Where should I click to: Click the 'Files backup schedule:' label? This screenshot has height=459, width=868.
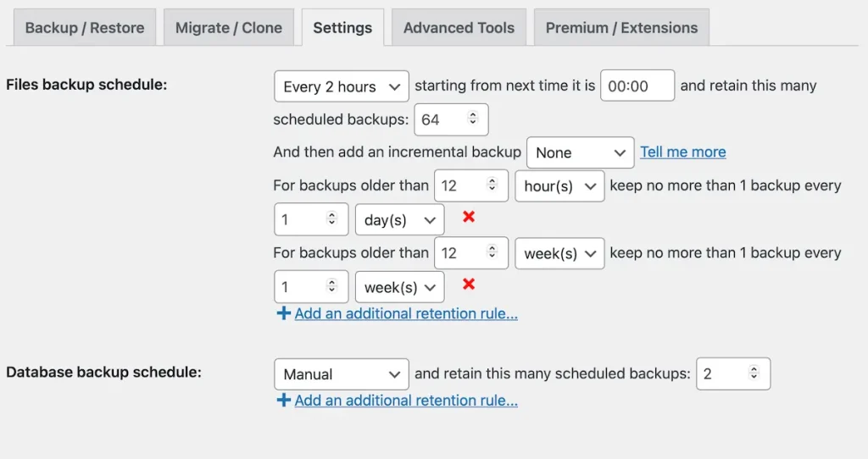[x=86, y=85]
